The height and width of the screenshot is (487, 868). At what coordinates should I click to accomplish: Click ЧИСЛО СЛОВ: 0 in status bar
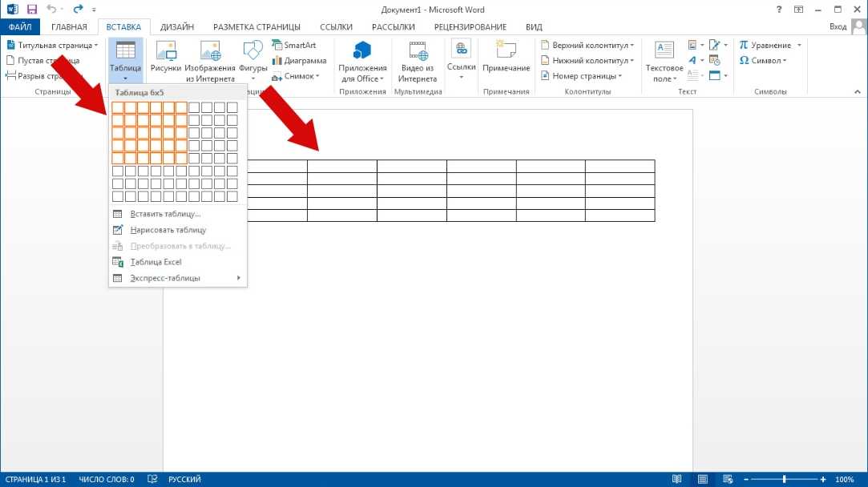[x=107, y=479]
